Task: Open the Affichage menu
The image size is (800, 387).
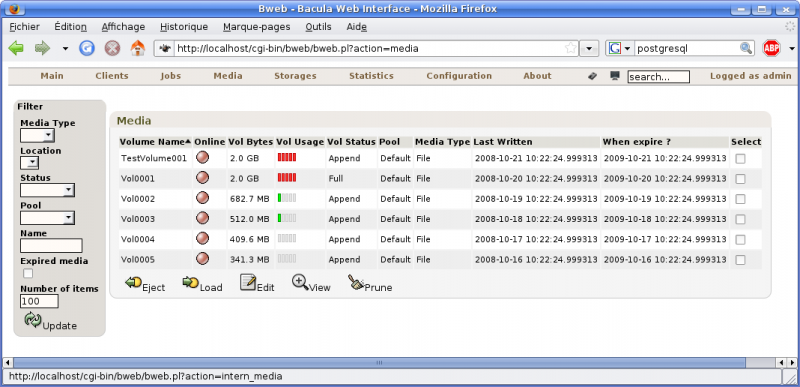Action: (x=123, y=27)
